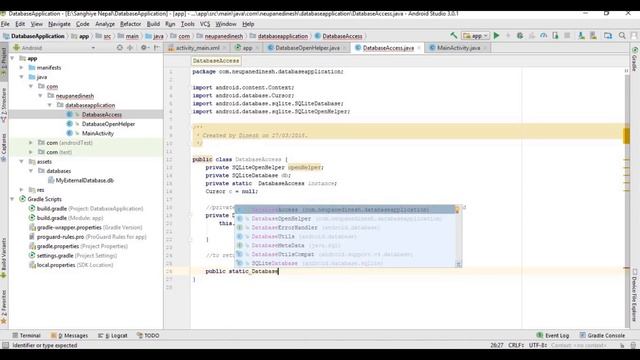The width and height of the screenshot is (640, 360).
Task: Open the Refactor menu
Action: point(131,24)
